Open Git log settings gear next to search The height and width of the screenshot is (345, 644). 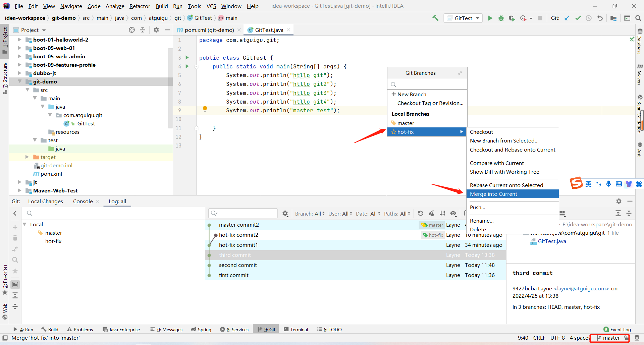[285, 214]
